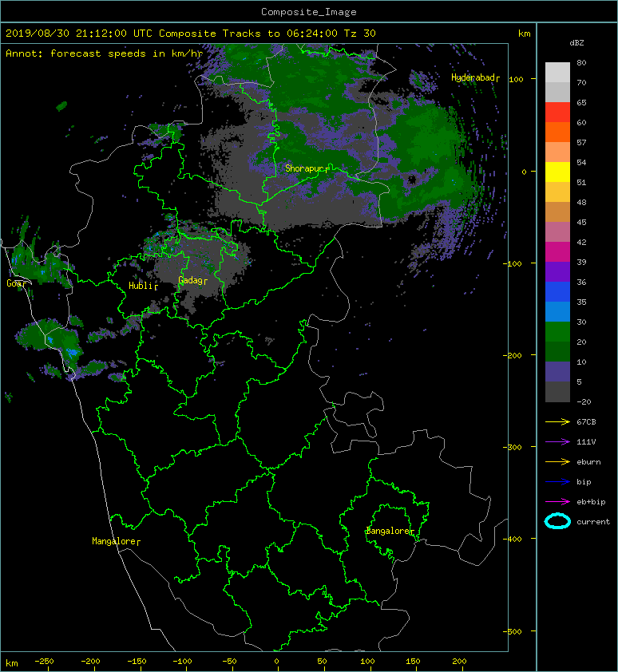This screenshot has width=618, height=672.
Task: Click the Bangalore city label
Action: click(388, 531)
